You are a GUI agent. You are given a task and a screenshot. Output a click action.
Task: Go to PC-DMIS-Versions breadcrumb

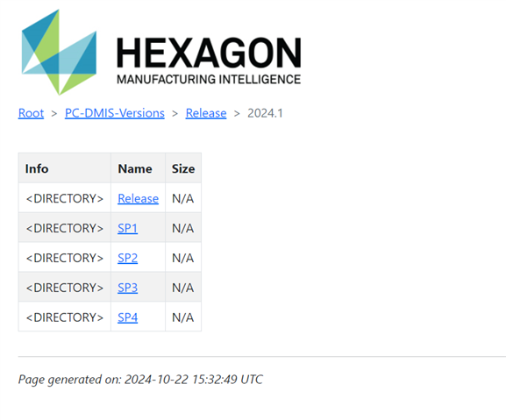click(x=115, y=113)
